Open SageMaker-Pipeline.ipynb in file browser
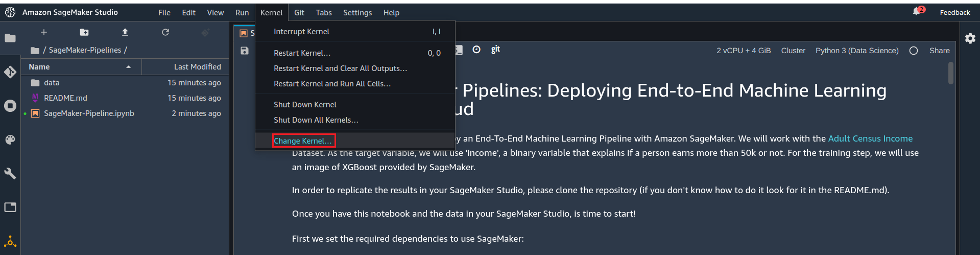 [89, 113]
